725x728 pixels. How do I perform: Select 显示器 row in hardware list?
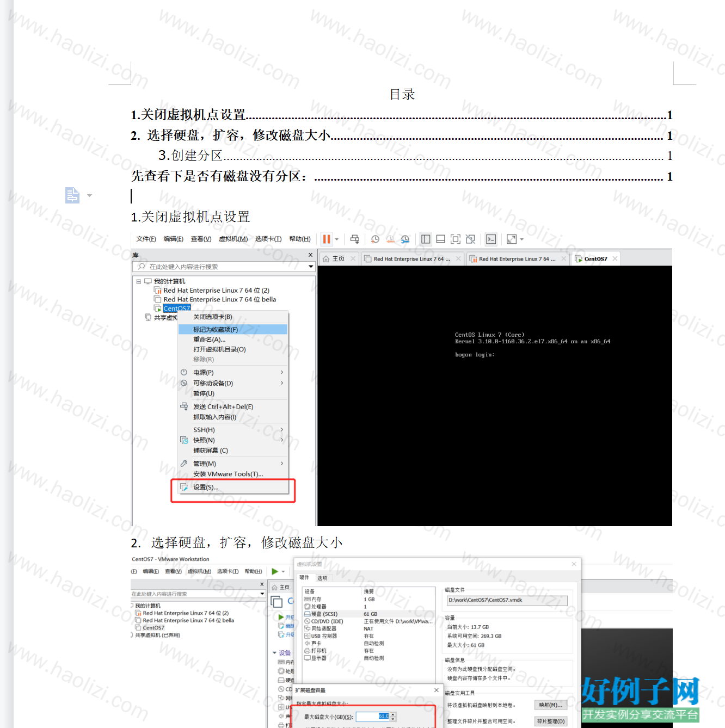(x=368, y=658)
